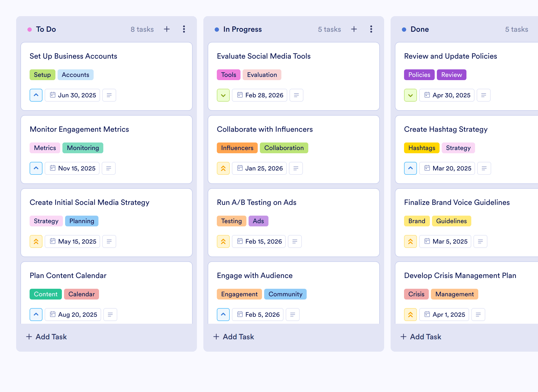Open the Set Up Business Accounts card title
This screenshot has width=538, height=392.
click(73, 56)
